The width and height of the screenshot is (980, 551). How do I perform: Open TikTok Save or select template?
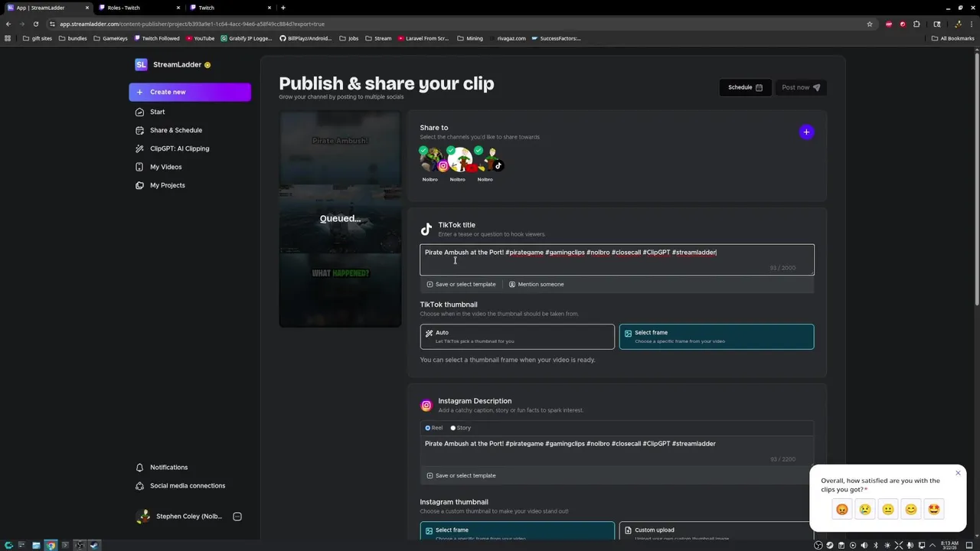coord(461,284)
